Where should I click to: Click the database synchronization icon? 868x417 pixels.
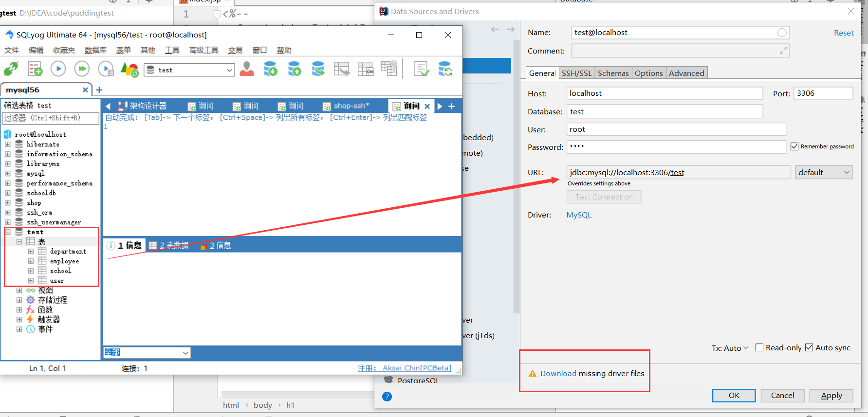pos(445,69)
